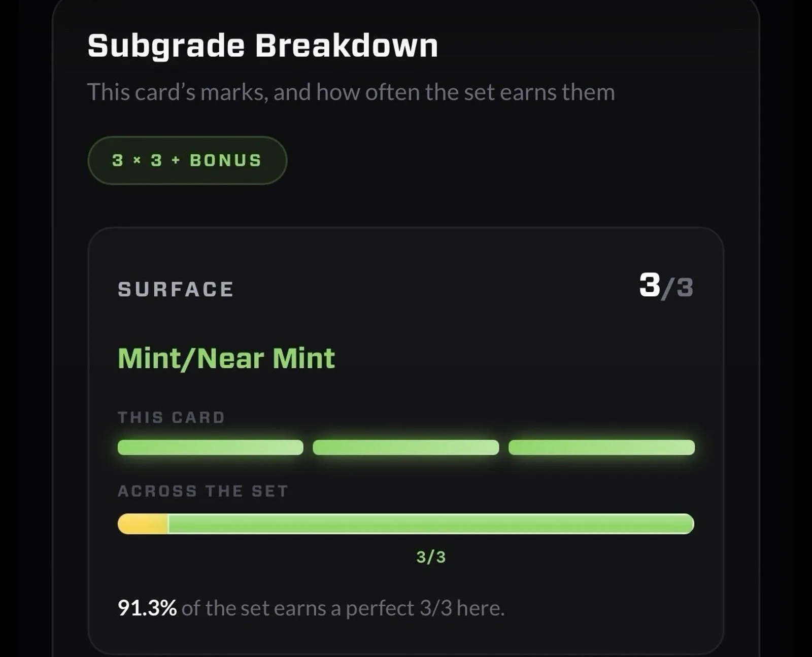Click the green portion of the set distribution bar
Viewport: 812px width, 657px height.
431,524
